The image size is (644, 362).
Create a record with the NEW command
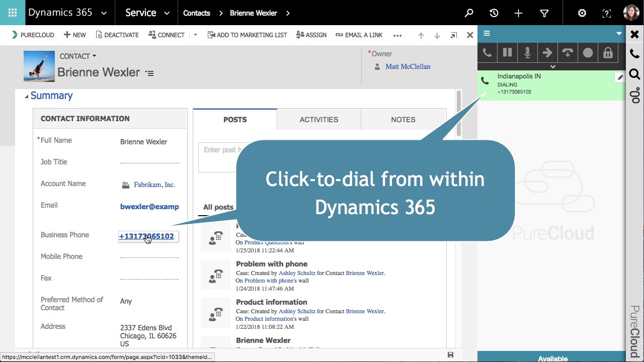[74, 35]
